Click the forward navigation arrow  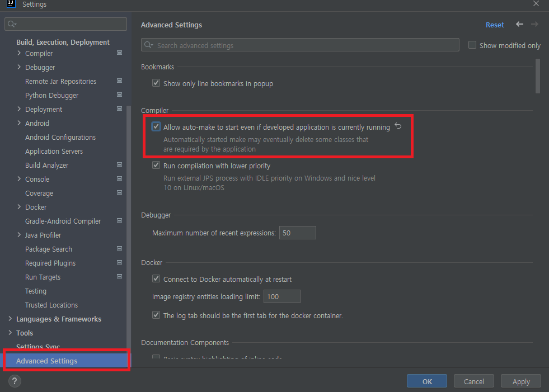[x=534, y=24]
